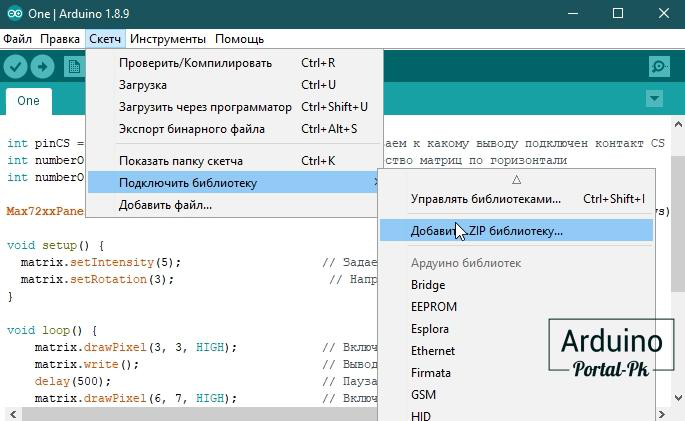The width and height of the screenshot is (685, 421).
Task: Click the vertical scrollbar thumb
Action: (678, 223)
